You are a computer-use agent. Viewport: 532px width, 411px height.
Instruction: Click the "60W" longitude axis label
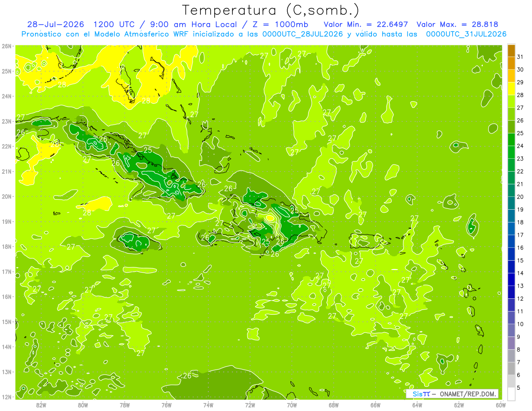point(501,405)
